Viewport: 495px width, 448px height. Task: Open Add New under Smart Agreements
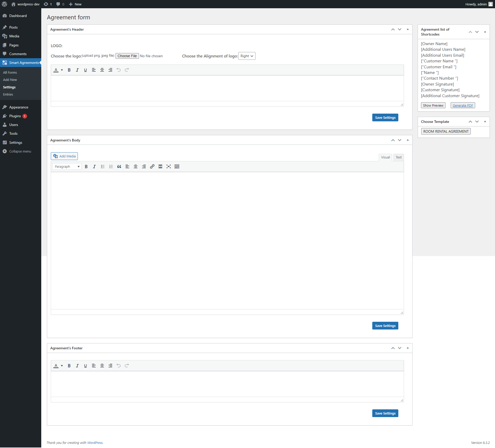10,80
